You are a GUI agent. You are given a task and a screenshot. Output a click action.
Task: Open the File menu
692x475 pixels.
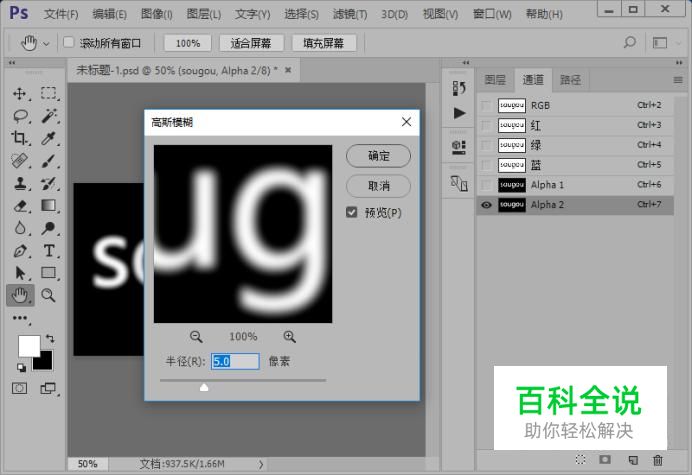[61, 15]
